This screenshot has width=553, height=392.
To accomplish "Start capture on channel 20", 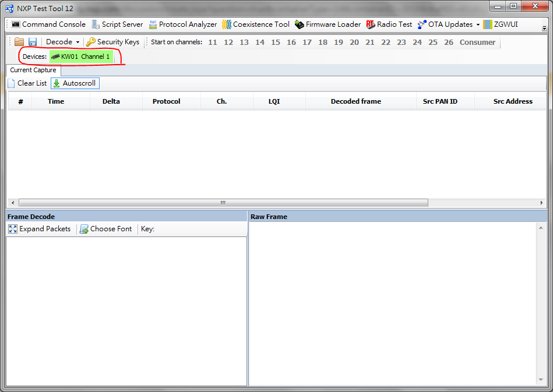I will tap(354, 43).
